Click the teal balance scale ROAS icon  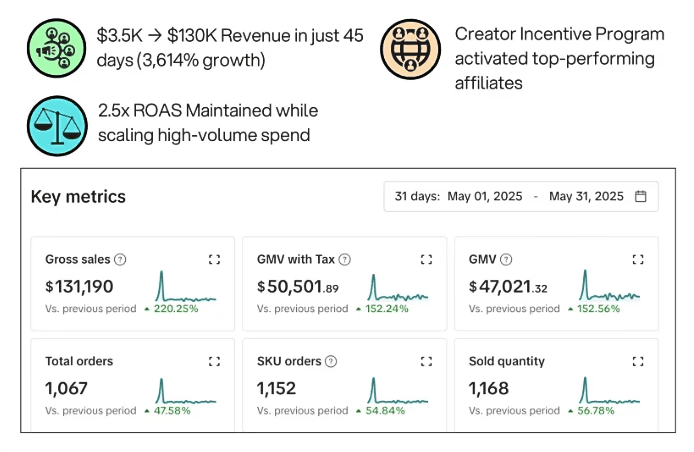point(57,126)
